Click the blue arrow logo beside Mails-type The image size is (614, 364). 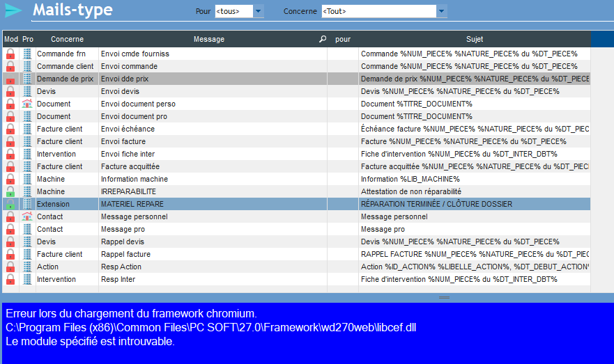[13, 11]
